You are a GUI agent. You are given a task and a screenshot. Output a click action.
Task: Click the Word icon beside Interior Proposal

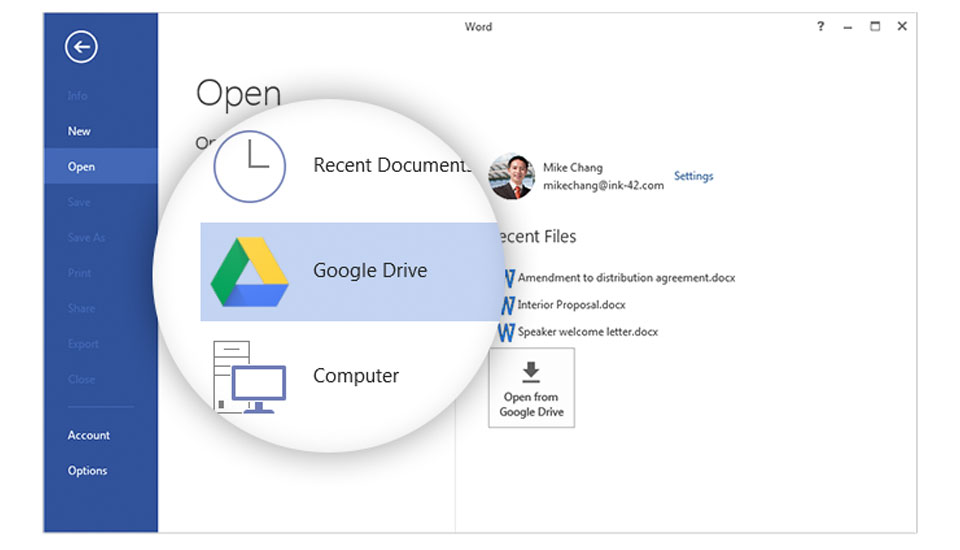pyautogui.click(x=508, y=305)
